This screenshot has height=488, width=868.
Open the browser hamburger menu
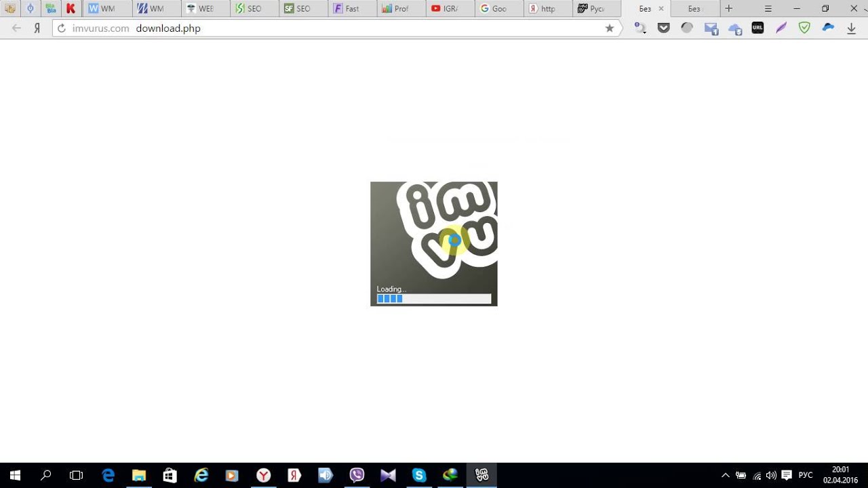click(768, 9)
